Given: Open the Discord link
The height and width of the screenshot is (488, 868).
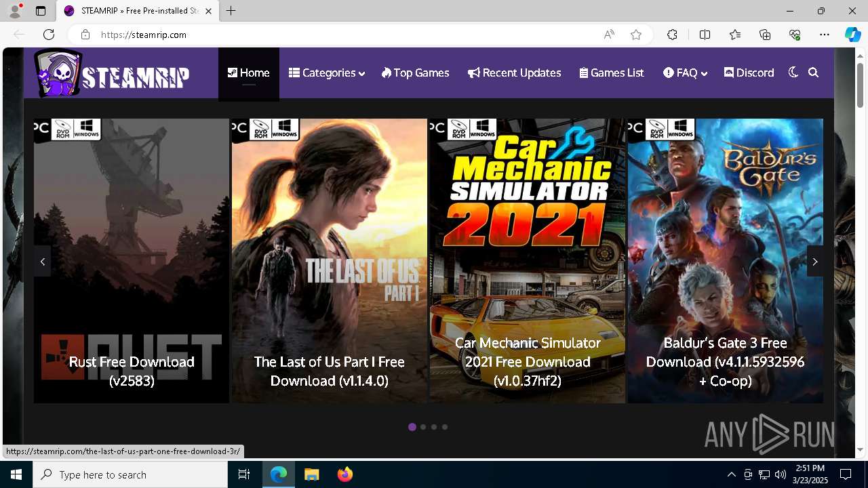Looking at the screenshot, I should coord(749,73).
